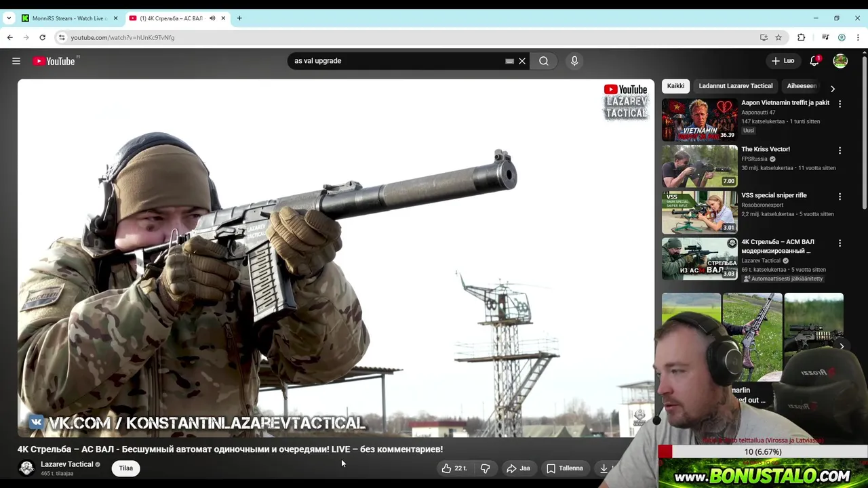Open options menu for Aapon Vietnamin video

click(x=840, y=104)
